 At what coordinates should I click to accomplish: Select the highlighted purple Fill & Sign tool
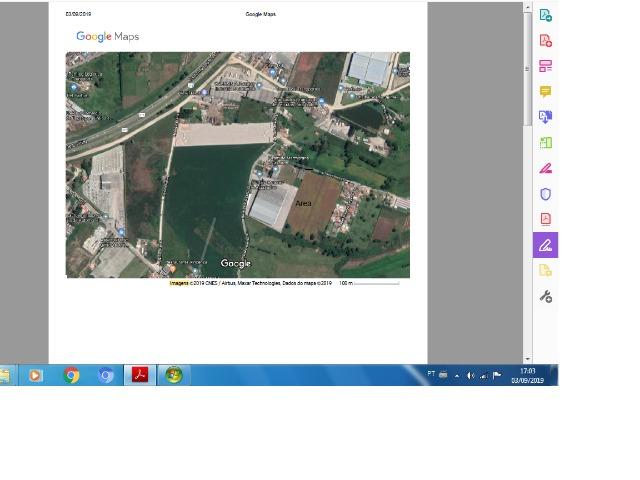(545, 245)
